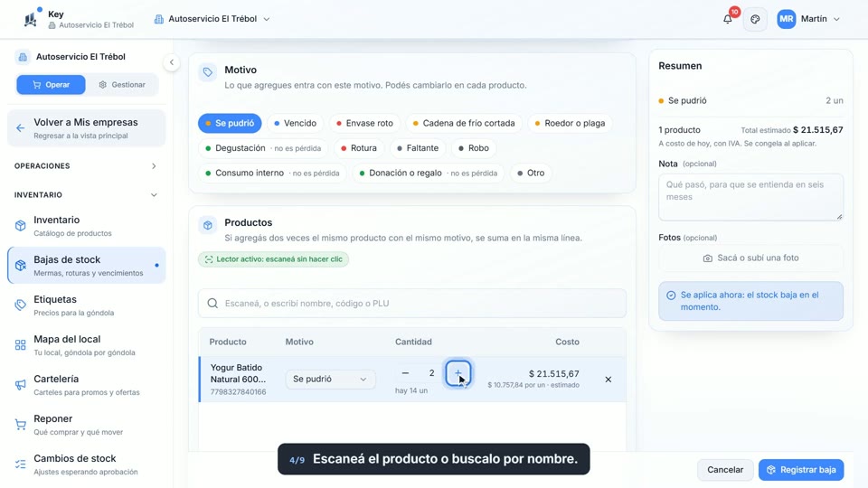Click the Se aplica ahora info banner
The image size is (868, 488).
pyautogui.click(x=750, y=301)
